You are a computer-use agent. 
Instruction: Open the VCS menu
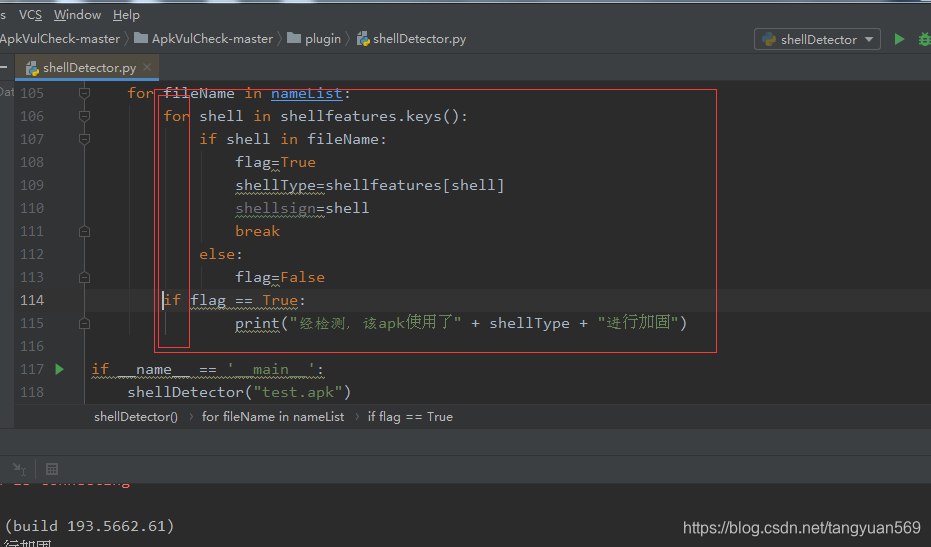tap(30, 15)
